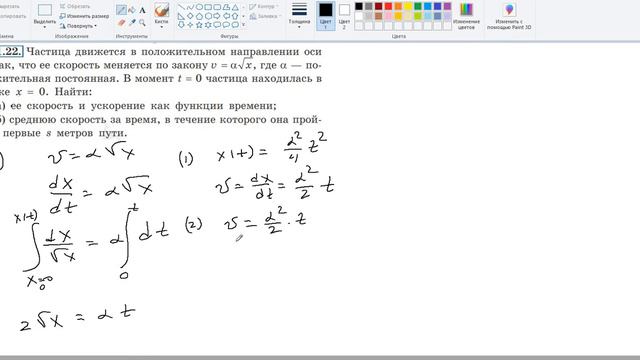Choose turquoise blue color from palette
This screenshot has height=360, width=640.
click(x=427, y=6)
